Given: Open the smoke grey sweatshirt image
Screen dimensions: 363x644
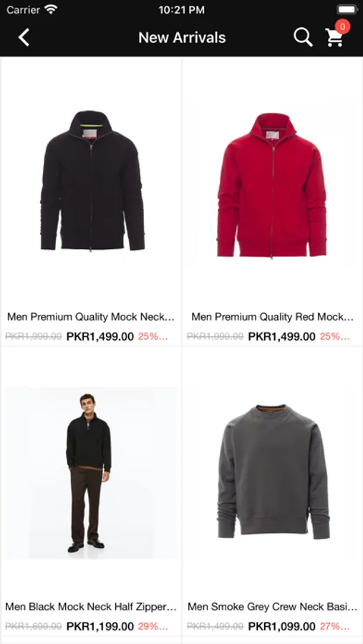Looking at the screenshot, I should tap(273, 472).
